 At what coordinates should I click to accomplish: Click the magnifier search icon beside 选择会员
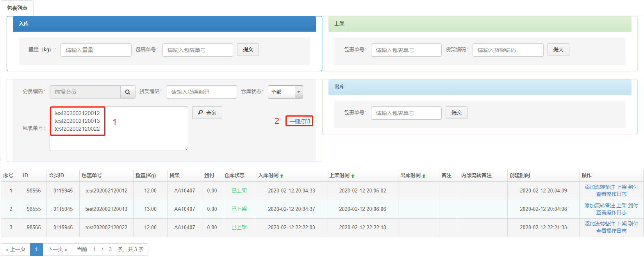point(128,92)
